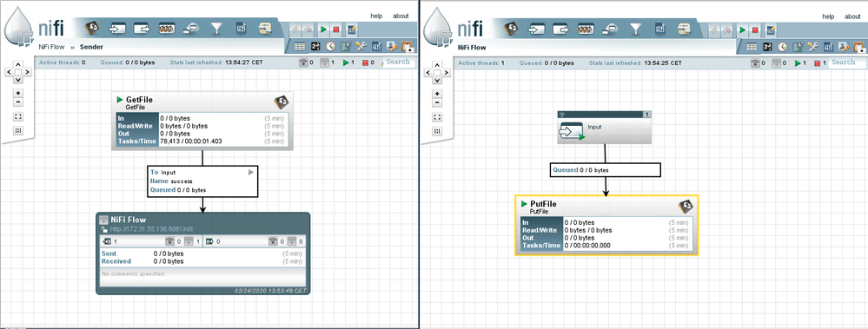The height and width of the screenshot is (329, 868).
Task: Zoom in with plus button in PutFile window
Action: coord(437,93)
